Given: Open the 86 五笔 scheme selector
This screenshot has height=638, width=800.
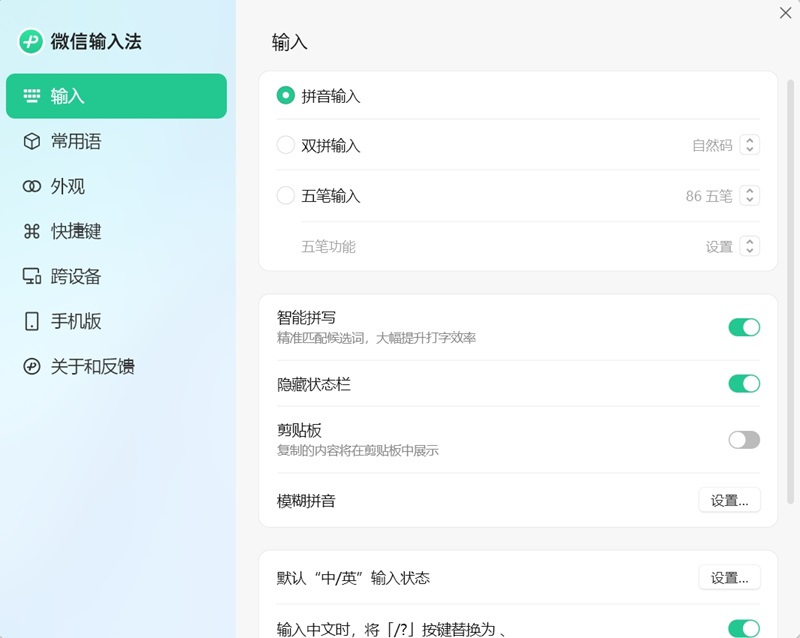Looking at the screenshot, I should 721,195.
